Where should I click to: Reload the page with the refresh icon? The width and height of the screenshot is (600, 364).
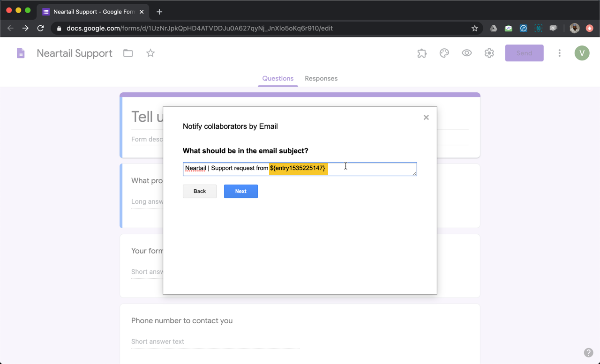pos(40,28)
